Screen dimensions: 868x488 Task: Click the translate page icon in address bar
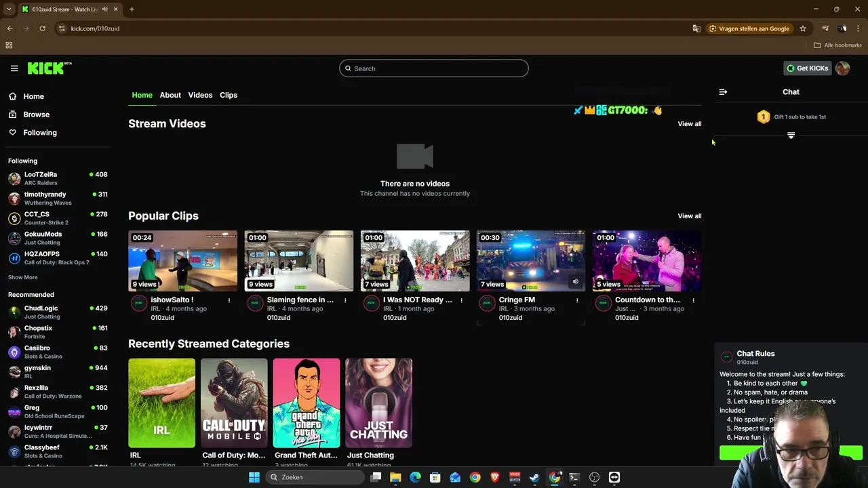696,28
